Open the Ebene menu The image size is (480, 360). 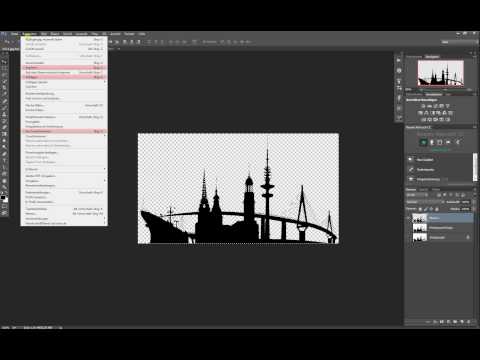coord(55,34)
